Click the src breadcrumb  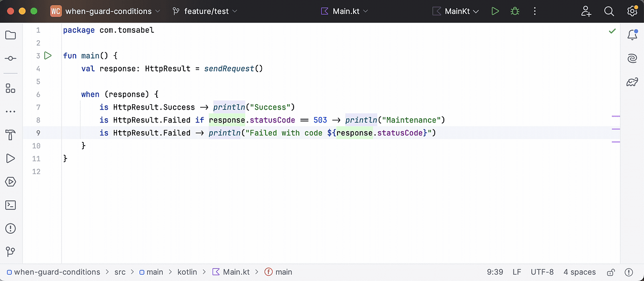point(120,272)
